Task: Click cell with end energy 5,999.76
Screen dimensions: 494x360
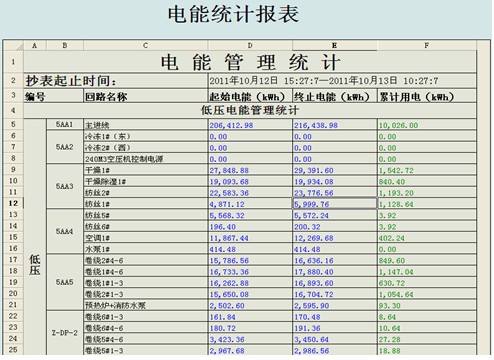Action: coord(335,204)
